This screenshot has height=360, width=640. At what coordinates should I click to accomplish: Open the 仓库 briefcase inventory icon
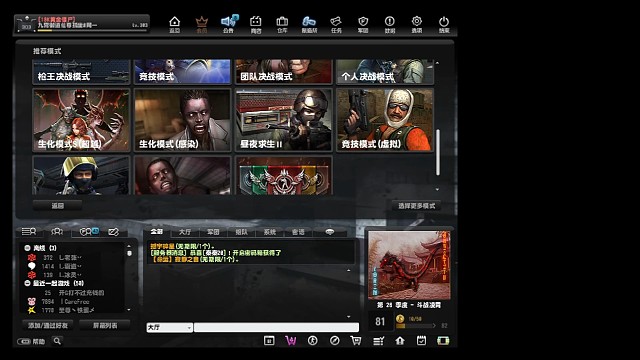(x=282, y=24)
